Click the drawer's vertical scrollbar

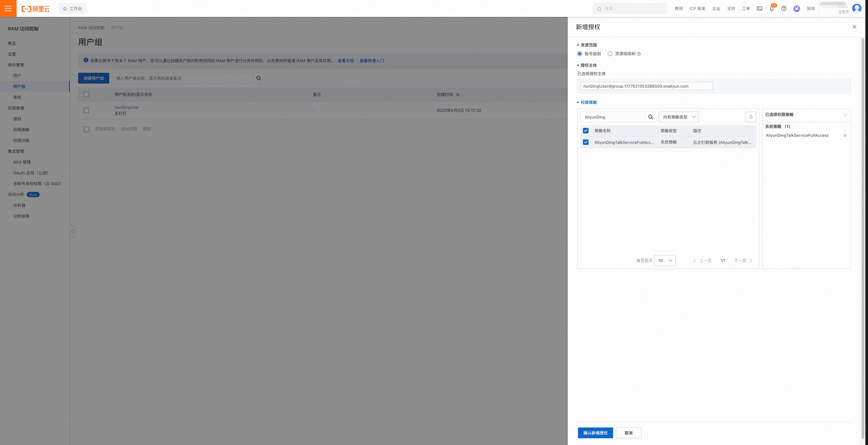pos(863,236)
